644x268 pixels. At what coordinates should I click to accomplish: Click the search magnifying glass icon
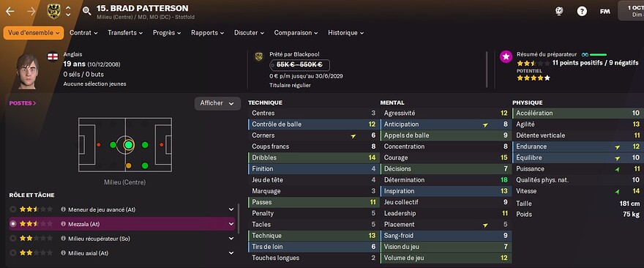click(x=86, y=11)
